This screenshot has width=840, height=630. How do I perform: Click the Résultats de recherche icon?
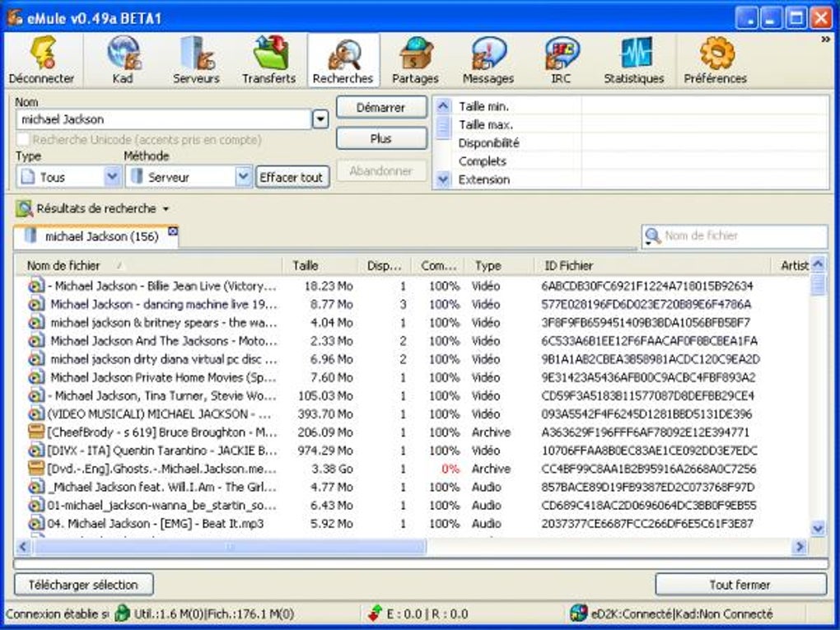click(24, 208)
